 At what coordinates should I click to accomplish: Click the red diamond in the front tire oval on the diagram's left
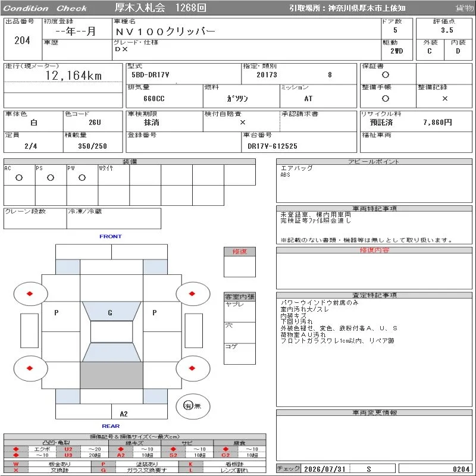point(30,293)
